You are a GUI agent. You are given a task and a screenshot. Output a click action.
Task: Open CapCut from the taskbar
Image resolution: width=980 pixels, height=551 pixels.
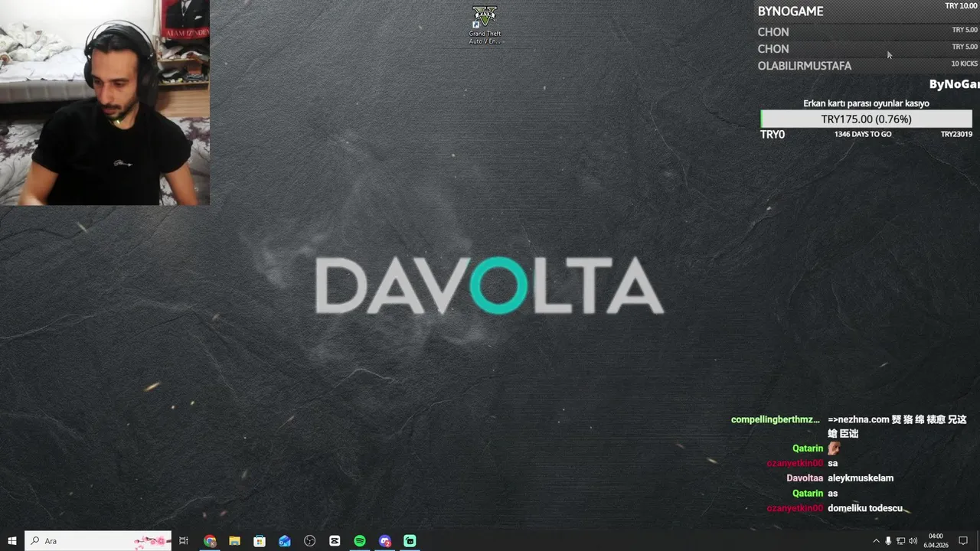335,541
